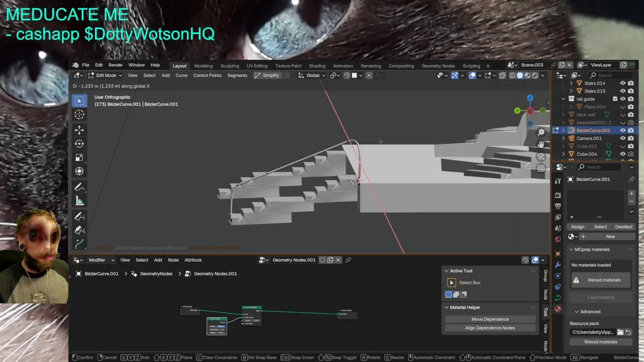Click the reset arrow beside Resource pack path

[628, 332]
